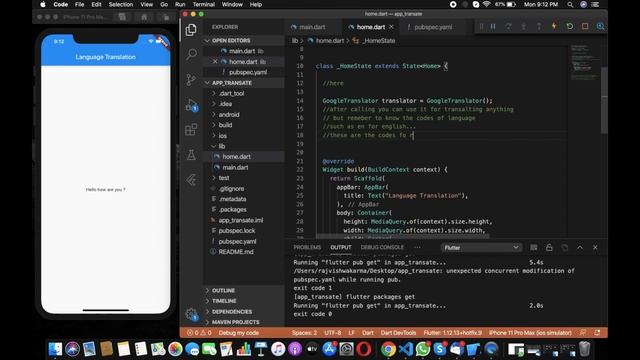
Task: Click errors and warnings count in status bar
Action: tap(199, 333)
